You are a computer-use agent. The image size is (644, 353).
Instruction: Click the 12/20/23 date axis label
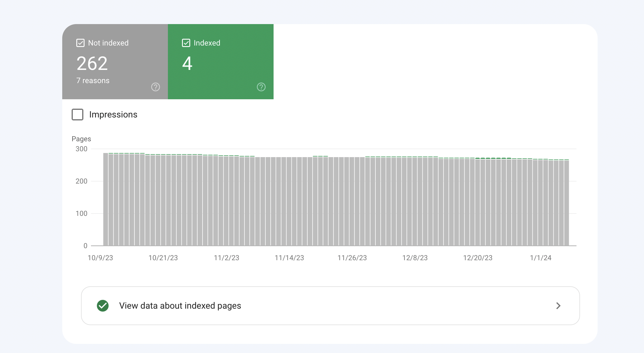click(478, 258)
